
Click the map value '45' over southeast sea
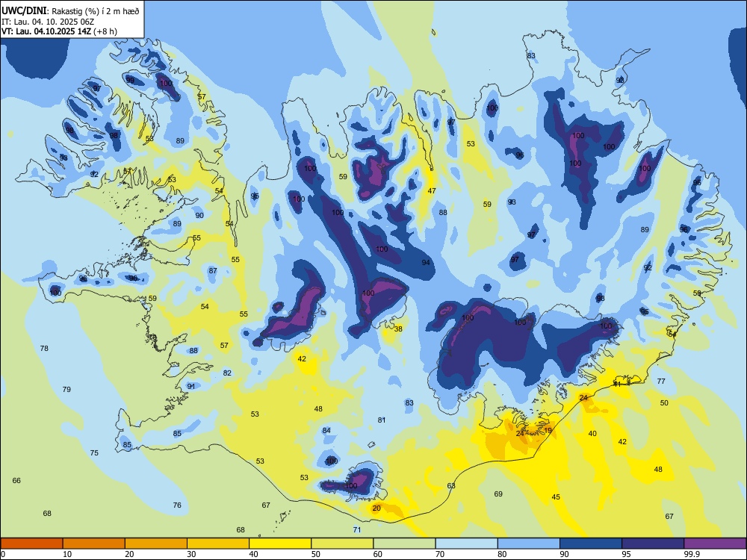[x=556, y=497]
